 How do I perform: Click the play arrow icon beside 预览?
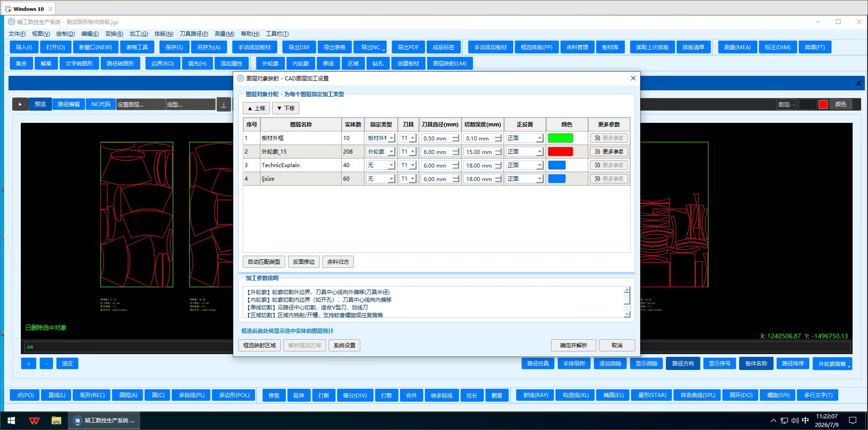pyautogui.click(x=20, y=104)
